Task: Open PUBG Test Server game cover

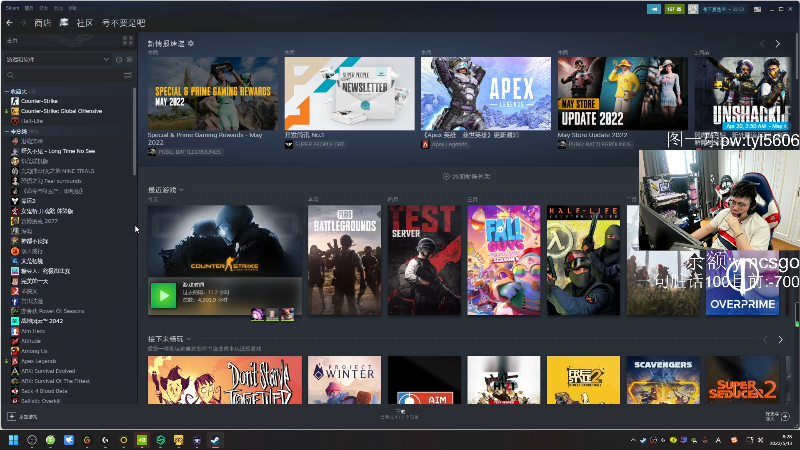Action: [x=424, y=260]
